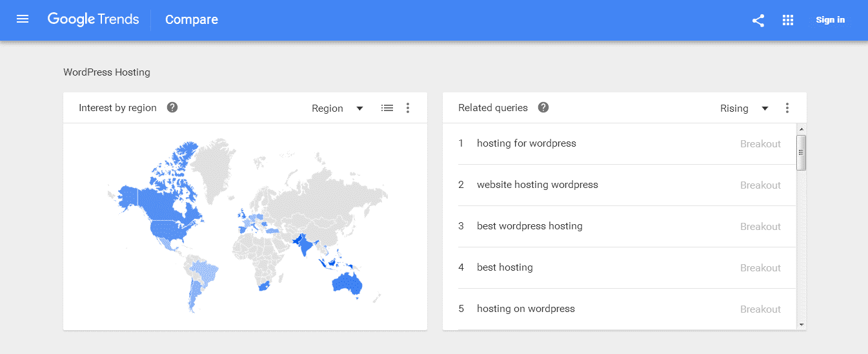
Task: Open the hamburger main menu
Action: 23,19
